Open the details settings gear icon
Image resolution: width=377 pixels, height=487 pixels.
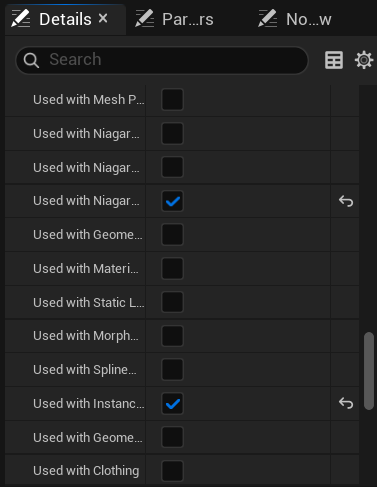tap(364, 60)
